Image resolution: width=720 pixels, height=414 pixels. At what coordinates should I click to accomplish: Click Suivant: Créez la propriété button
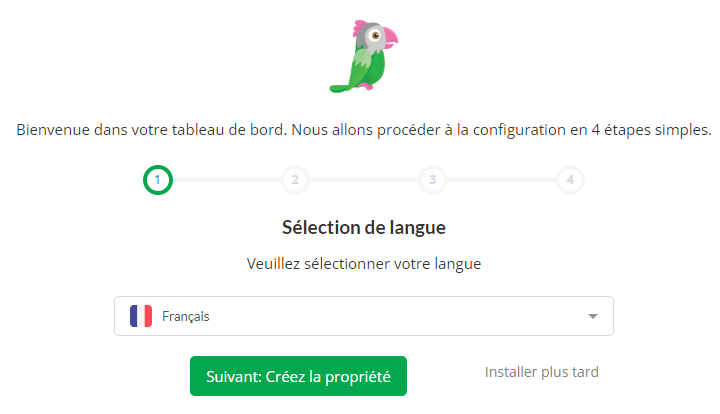point(298,376)
